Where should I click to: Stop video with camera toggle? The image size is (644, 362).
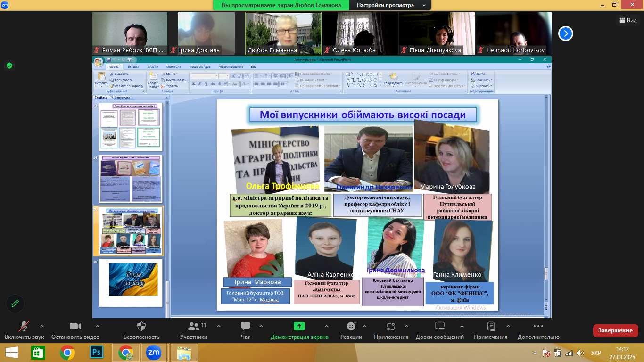[75, 326]
